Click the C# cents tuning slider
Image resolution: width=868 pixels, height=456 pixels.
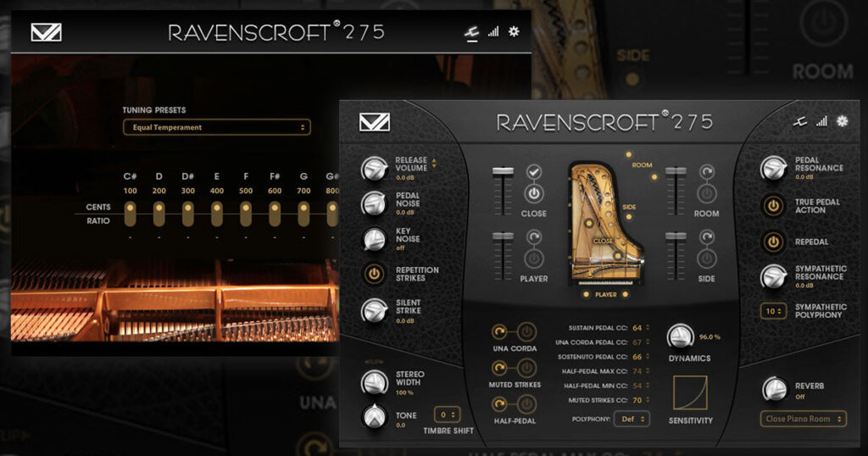tap(130, 214)
